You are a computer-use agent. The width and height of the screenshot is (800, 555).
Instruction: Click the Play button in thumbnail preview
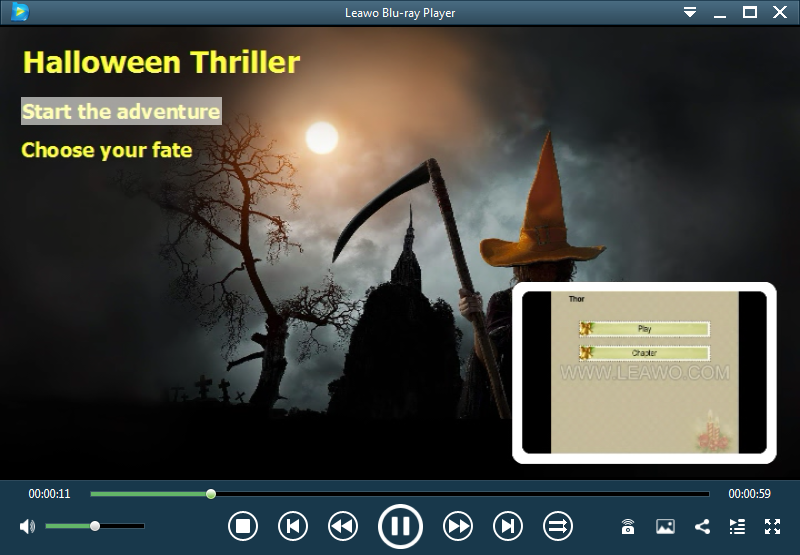tap(644, 329)
